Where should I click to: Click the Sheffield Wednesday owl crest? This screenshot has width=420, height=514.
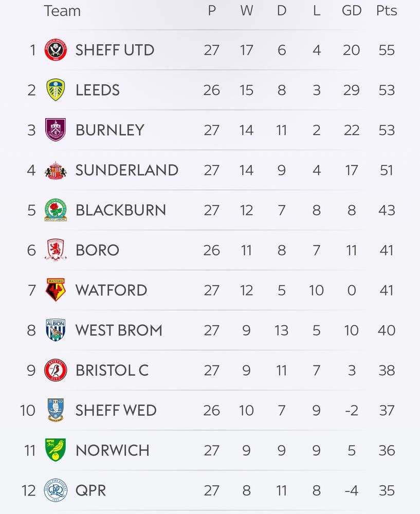point(56,410)
